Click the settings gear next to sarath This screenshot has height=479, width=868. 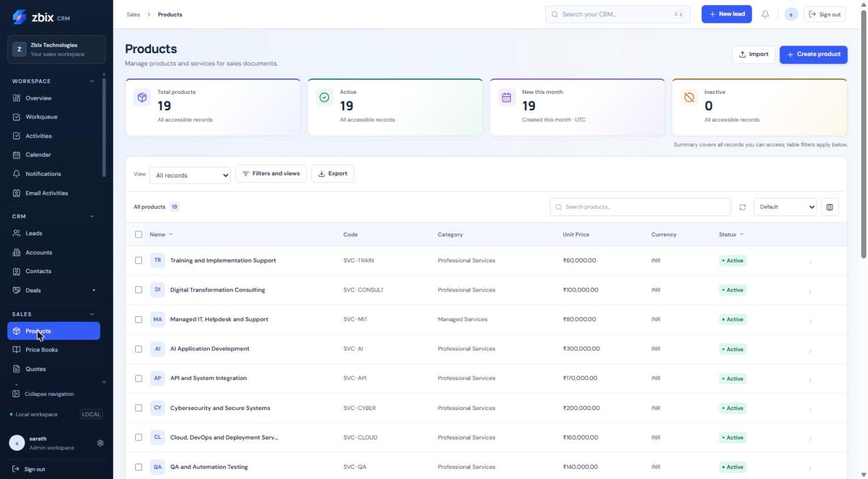[100, 443]
